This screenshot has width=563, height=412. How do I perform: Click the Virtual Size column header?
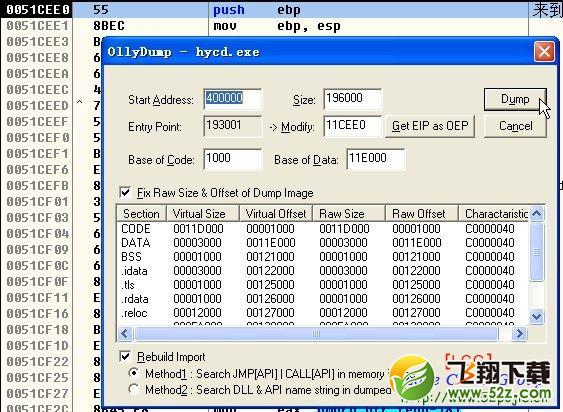point(203,213)
